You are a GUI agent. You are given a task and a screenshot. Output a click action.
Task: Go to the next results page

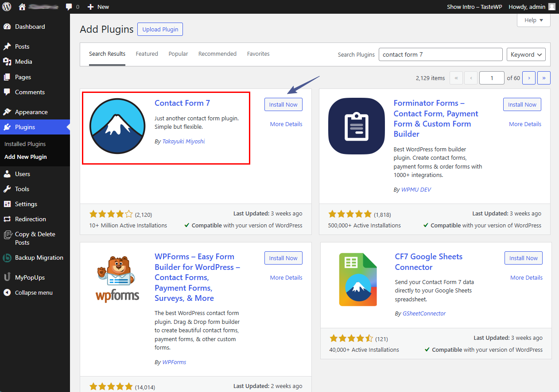coord(529,78)
